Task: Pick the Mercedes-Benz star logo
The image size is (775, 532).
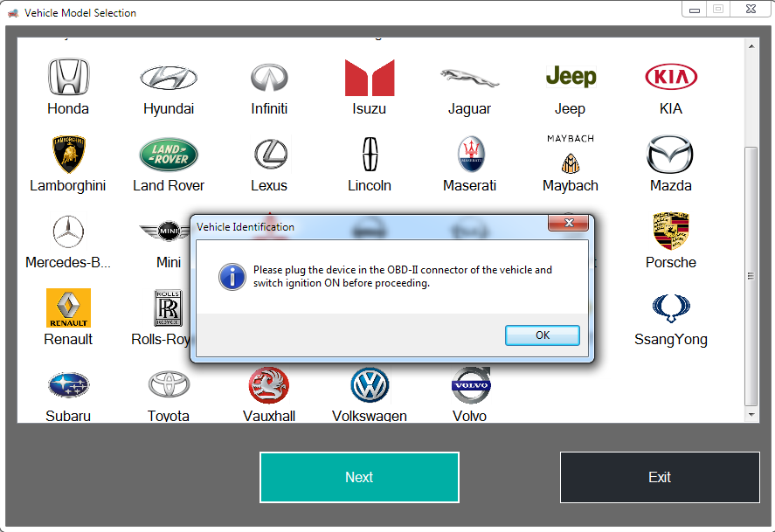Action: 68,231
